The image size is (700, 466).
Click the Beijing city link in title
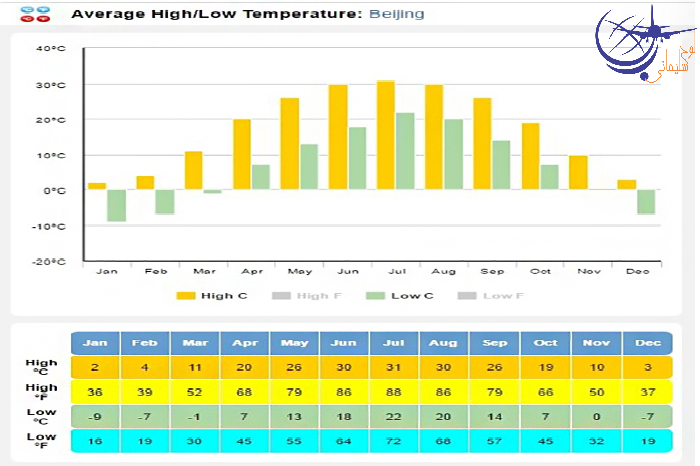pos(396,14)
